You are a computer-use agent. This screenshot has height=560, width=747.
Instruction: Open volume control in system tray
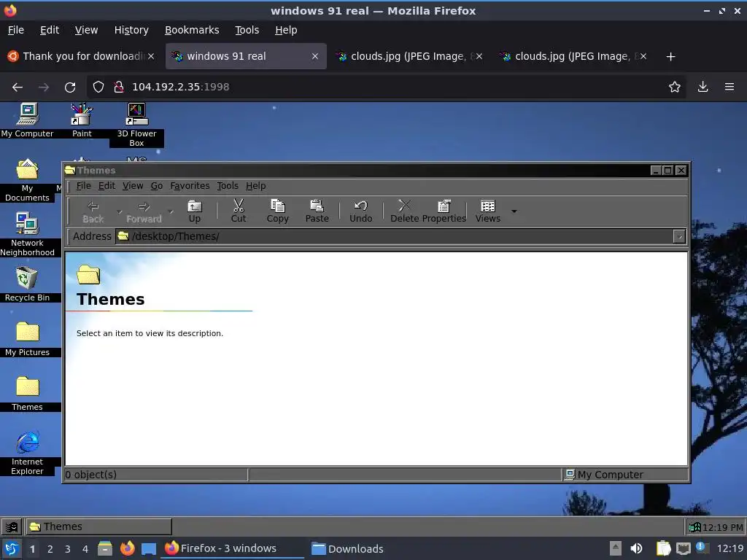[636, 548]
